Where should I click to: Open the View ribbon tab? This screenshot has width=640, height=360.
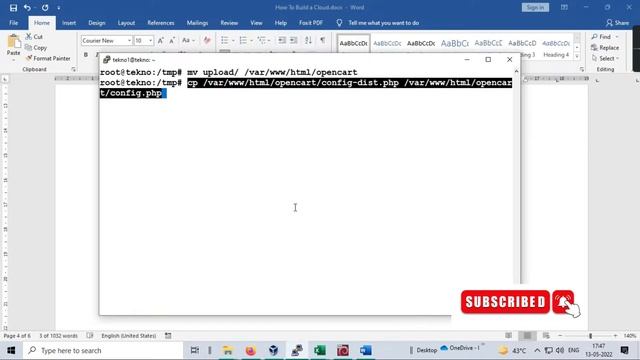coord(256,23)
